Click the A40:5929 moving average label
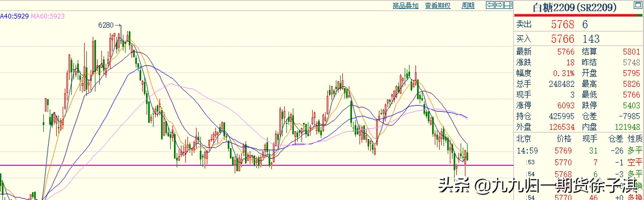644x200 pixels. click(x=14, y=16)
